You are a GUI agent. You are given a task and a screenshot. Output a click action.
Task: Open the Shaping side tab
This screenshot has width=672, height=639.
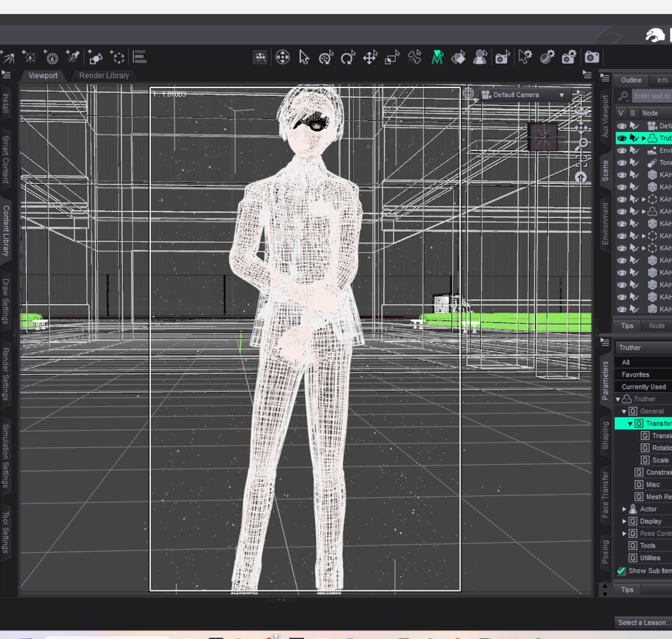click(605, 435)
